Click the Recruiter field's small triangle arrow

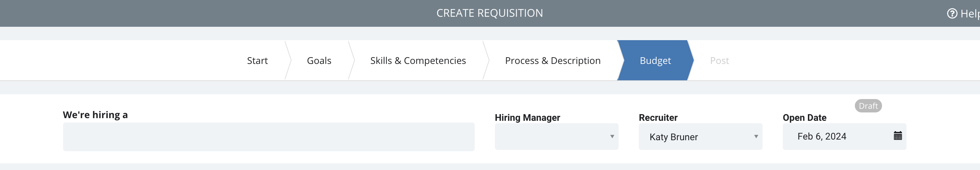(756, 137)
